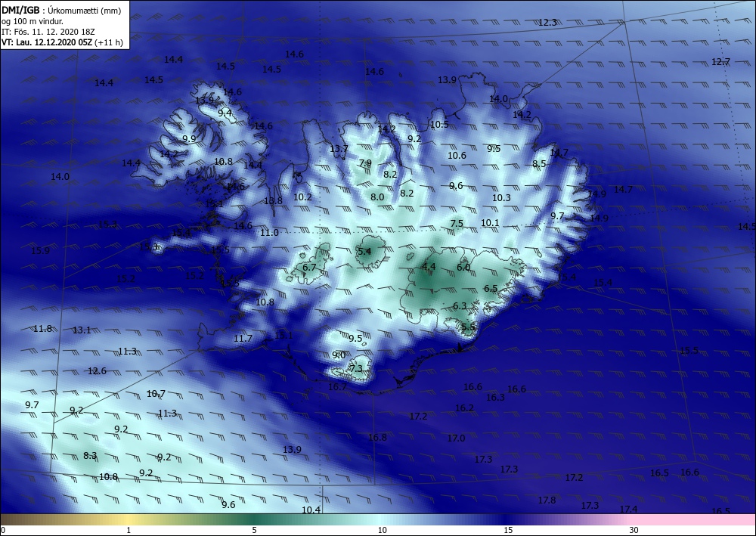Viewport: 756px width, 536px height.
Task: Click the legend tick label '30'
Action: (x=634, y=530)
